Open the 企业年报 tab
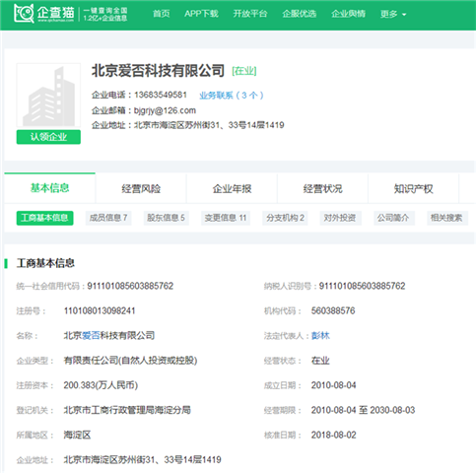Viewport: 476px width, 473px height. click(x=232, y=188)
